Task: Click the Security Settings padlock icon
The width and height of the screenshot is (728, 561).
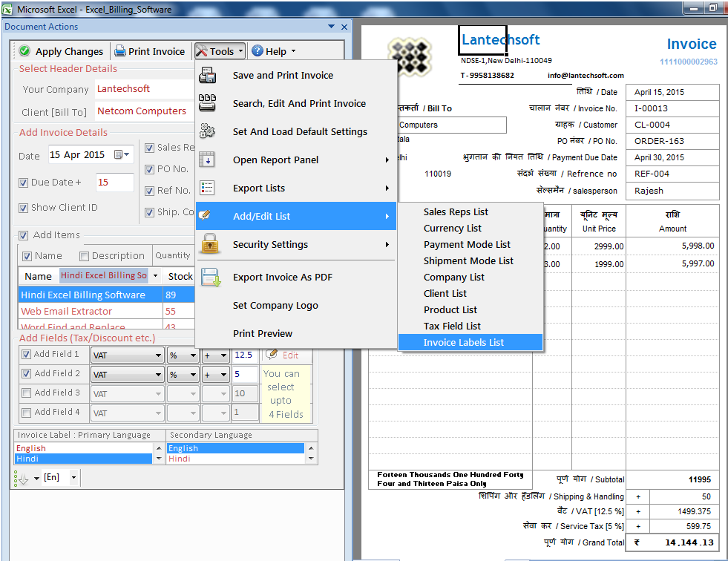Action: (x=210, y=244)
